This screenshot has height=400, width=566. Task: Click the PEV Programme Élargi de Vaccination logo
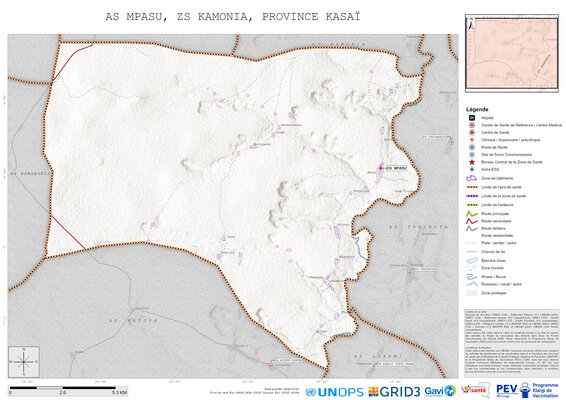pos(527,390)
